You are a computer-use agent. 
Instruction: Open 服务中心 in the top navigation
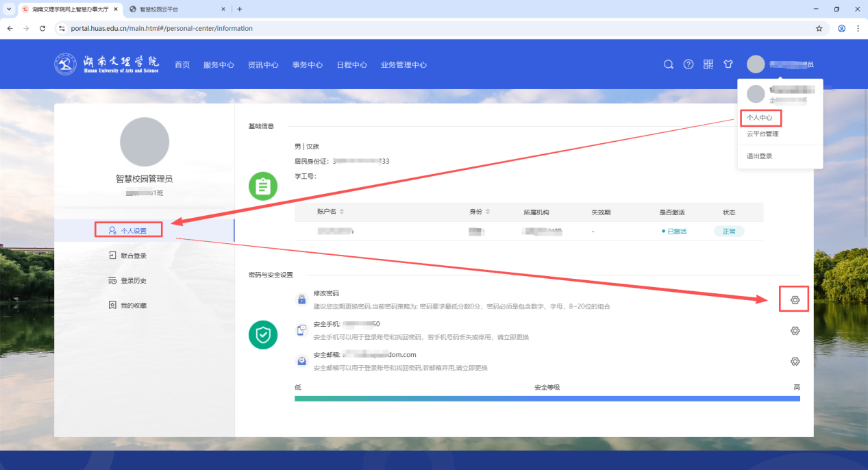coord(219,65)
